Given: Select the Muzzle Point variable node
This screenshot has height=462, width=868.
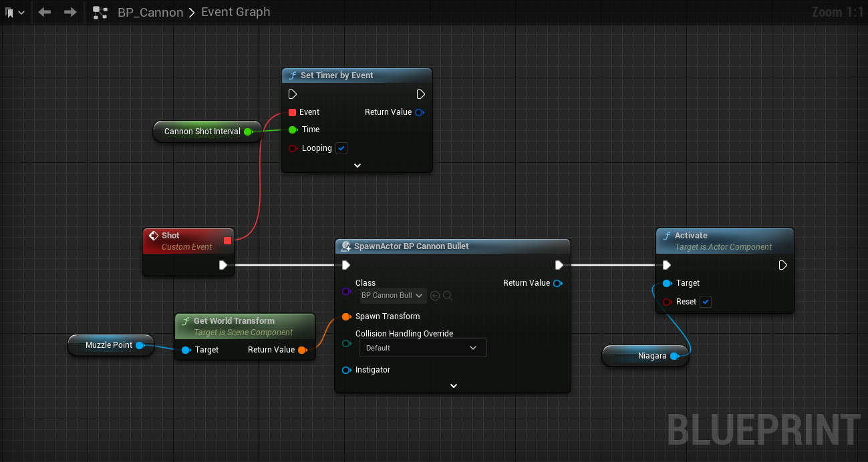Looking at the screenshot, I should pos(111,345).
